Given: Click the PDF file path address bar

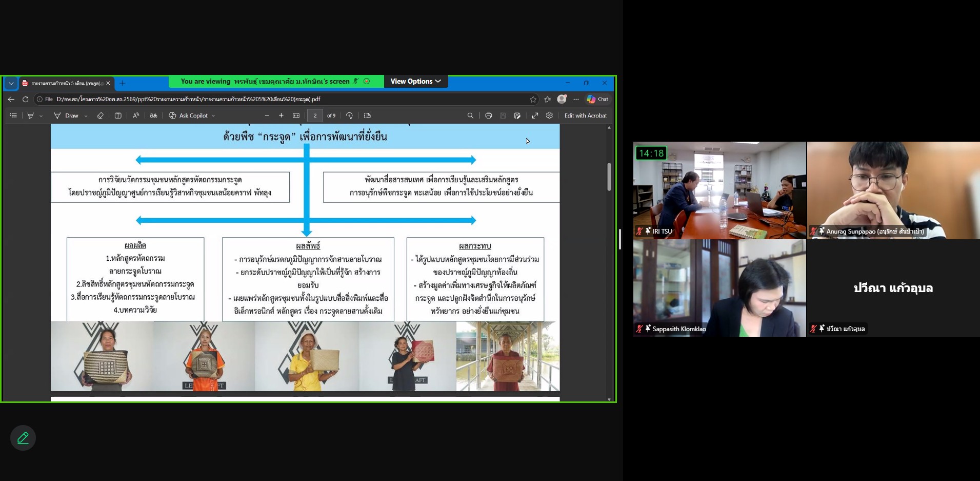Looking at the screenshot, I should tap(287, 99).
